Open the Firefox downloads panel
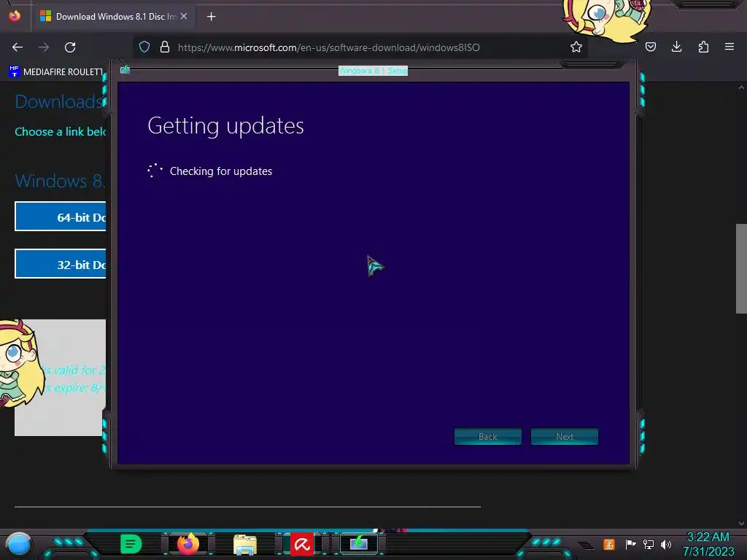Screen dimensions: 747x560 coord(676,47)
